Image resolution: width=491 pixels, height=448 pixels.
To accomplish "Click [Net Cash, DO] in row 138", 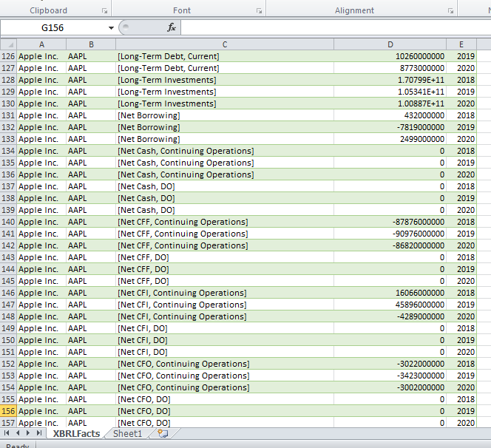I will [146, 198].
